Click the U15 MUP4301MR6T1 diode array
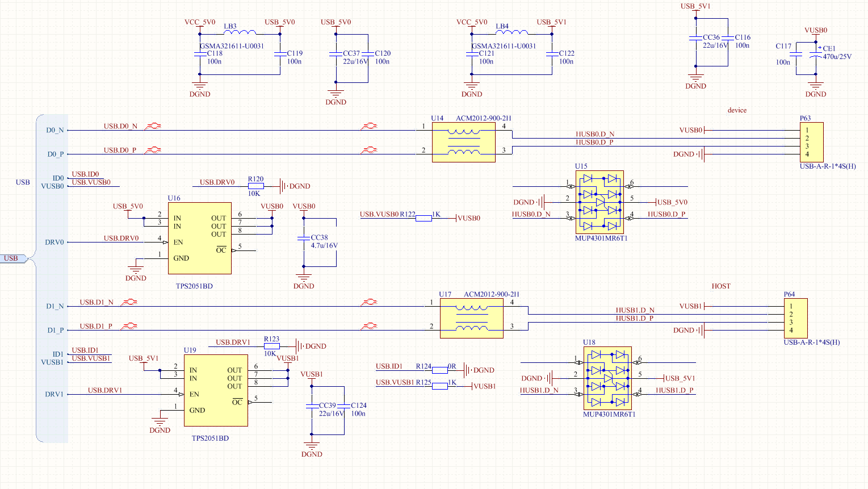The height and width of the screenshot is (489, 868). click(599, 202)
